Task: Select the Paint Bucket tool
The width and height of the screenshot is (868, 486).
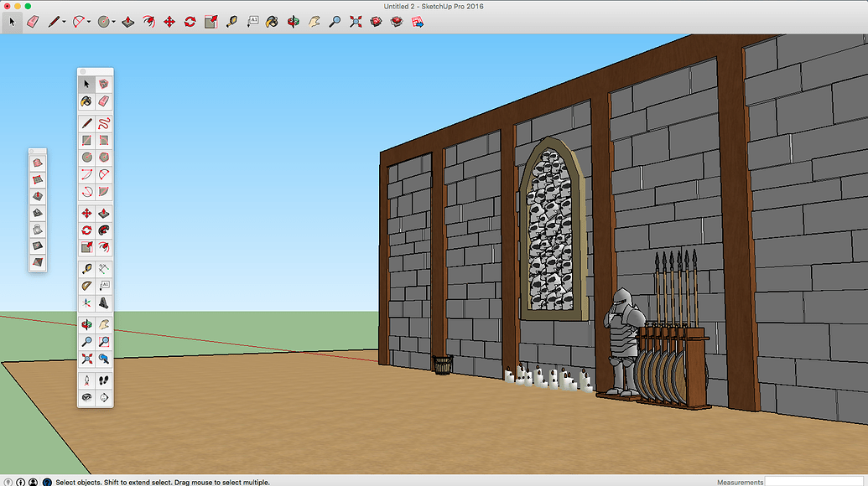Action: coord(273,23)
